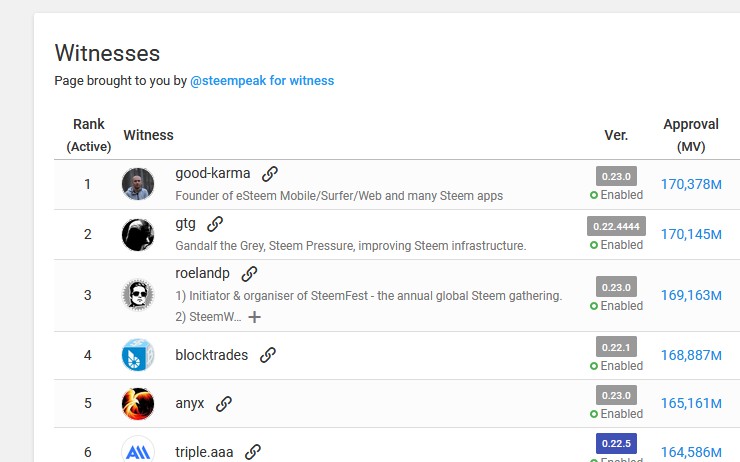Click the Approval (MV) column header
The width and height of the screenshot is (740, 462).
[x=691, y=135]
